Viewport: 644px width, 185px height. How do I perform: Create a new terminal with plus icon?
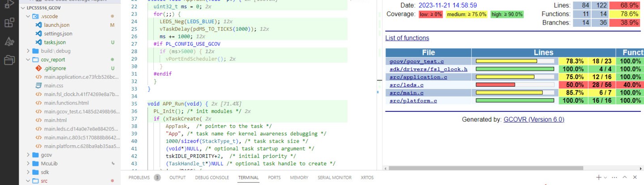599,177
